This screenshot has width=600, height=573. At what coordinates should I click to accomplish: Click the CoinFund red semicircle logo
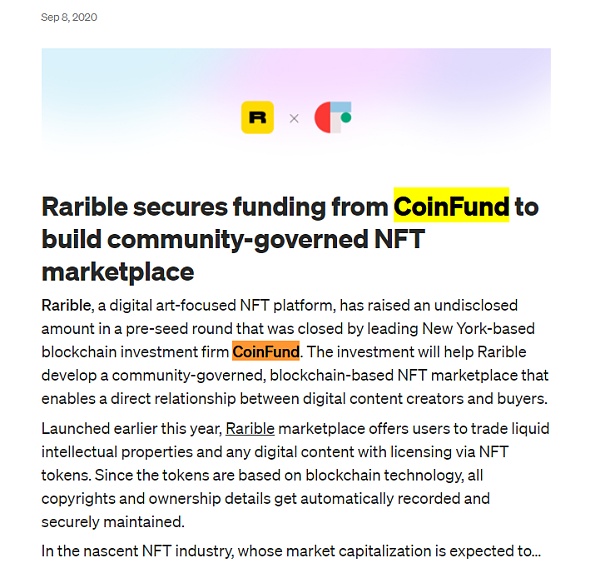[323, 118]
